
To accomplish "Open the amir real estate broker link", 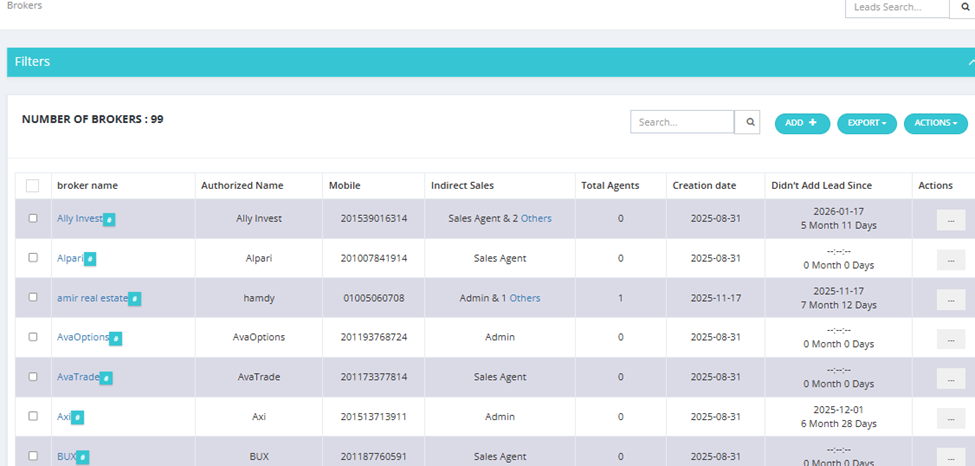I will click(93, 298).
